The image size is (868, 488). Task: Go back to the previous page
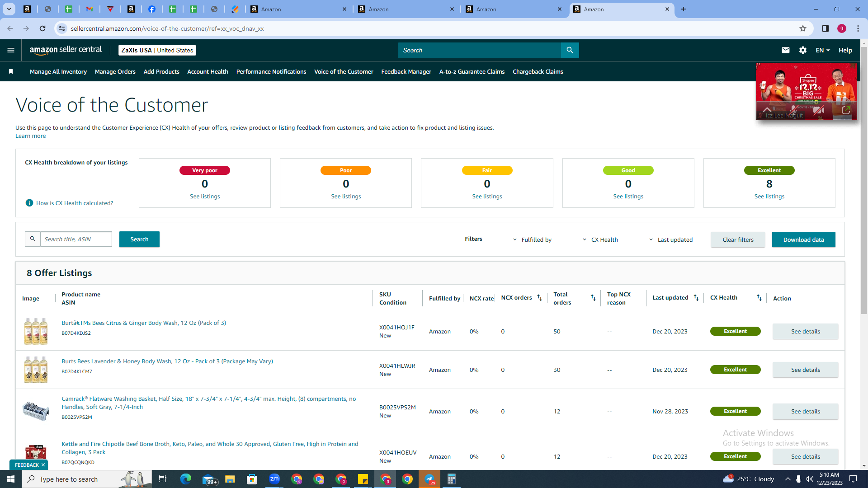tap(10, 28)
